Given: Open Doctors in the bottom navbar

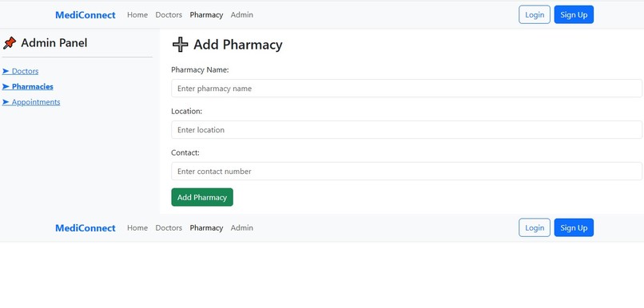Looking at the screenshot, I should click(x=169, y=227).
